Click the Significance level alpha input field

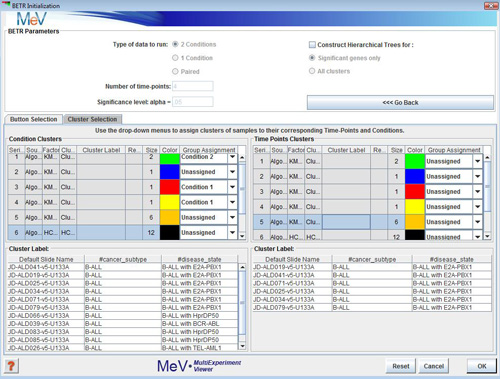[193, 102]
